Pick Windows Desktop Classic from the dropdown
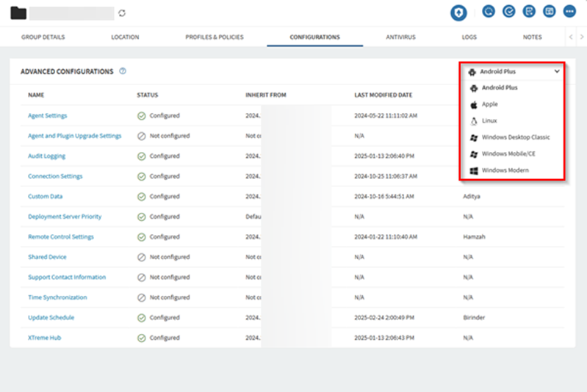587x392 pixels. click(515, 137)
